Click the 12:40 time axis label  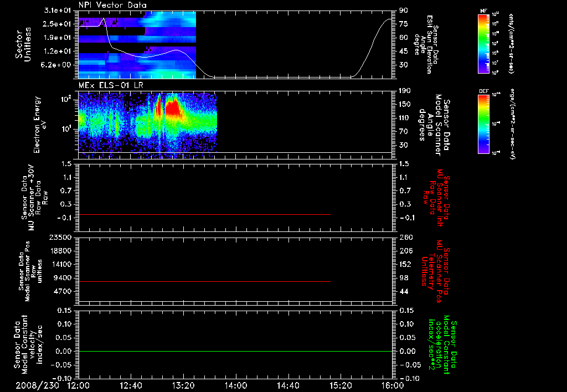(x=131, y=385)
